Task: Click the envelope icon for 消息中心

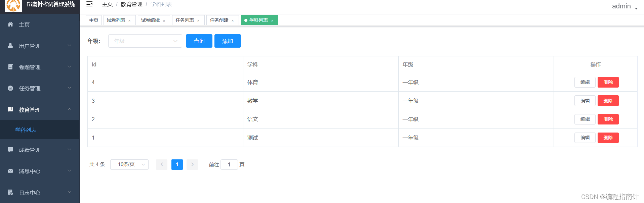Action: 10,171
